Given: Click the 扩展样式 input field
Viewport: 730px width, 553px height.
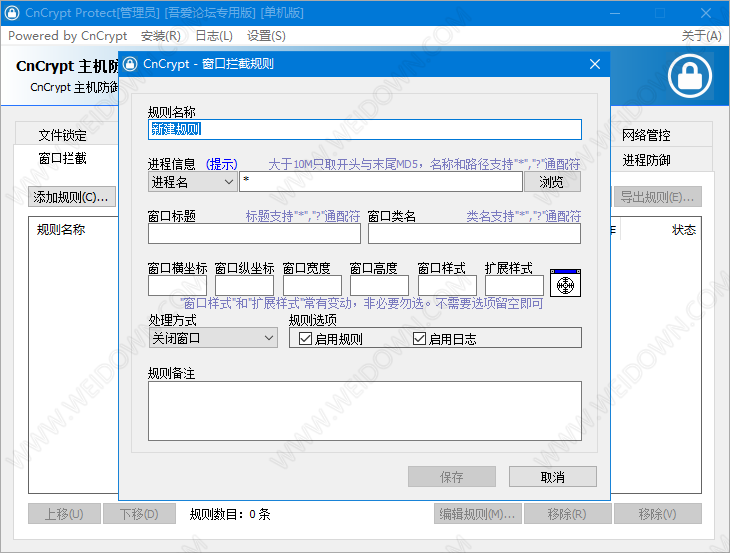Looking at the screenshot, I should [514, 285].
